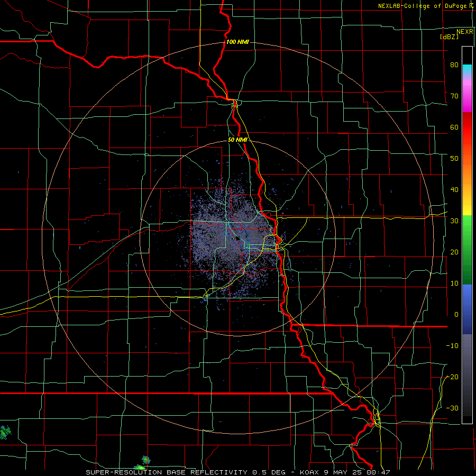Image resolution: width=476 pixels, height=476 pixels.
Task: Click the [dBZ] unit label
Action: [449, 36]
